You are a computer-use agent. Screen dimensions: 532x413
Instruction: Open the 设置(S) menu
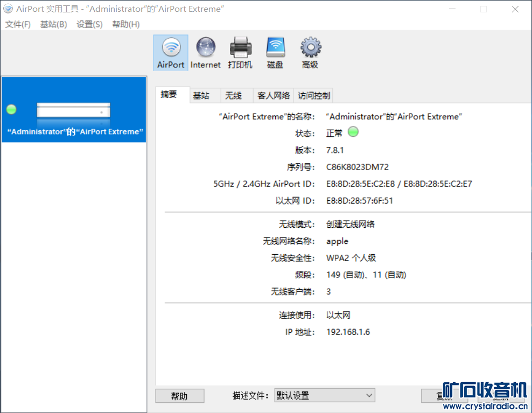[89, 24]
